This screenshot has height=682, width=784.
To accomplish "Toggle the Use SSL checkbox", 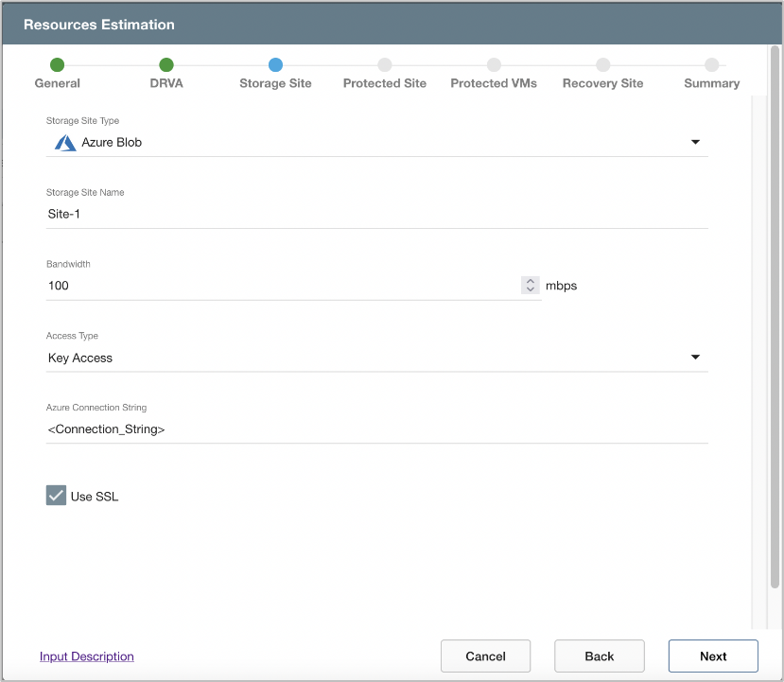I will tap(56, 496).
